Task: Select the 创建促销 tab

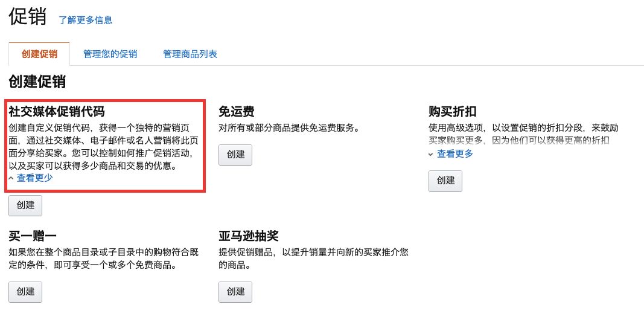Action: tap(39, 54)
